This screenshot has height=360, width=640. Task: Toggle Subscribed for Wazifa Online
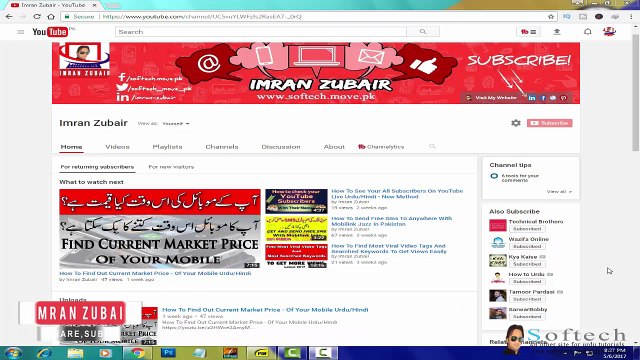527,247
